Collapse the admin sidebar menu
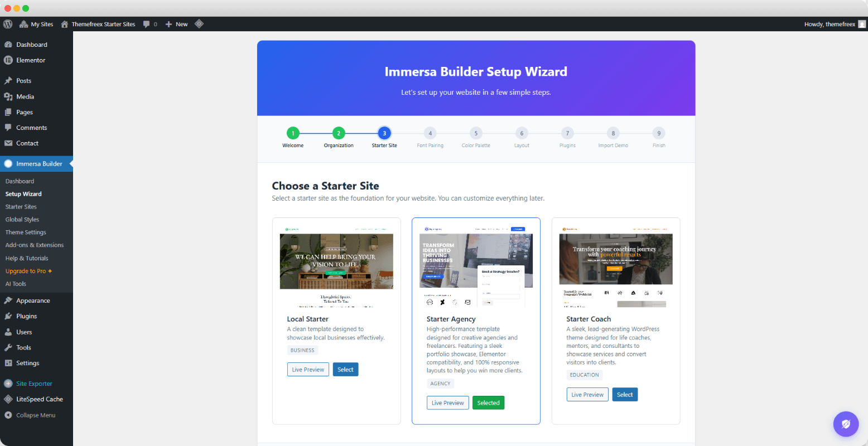Viewport: 868px width, 446px height. [x=35, y=415]
